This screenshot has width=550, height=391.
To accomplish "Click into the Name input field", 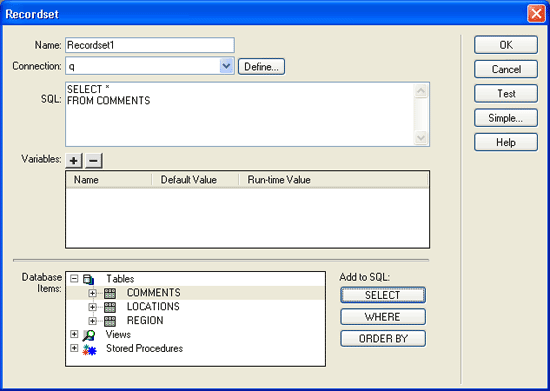I will click(x=150, y=45).
